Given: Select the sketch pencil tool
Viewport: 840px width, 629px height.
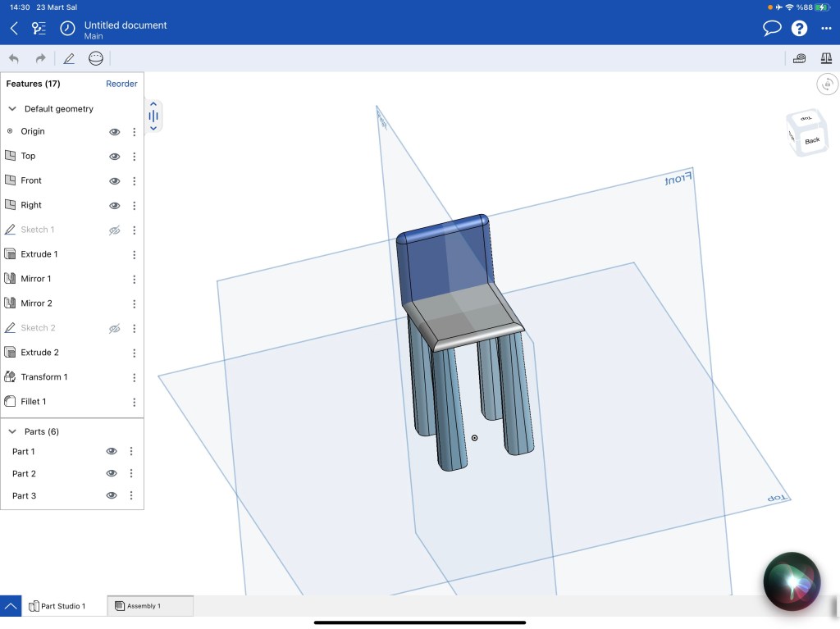Looking at the screenshot, I should pyautogui.click(x=69, y=58).
